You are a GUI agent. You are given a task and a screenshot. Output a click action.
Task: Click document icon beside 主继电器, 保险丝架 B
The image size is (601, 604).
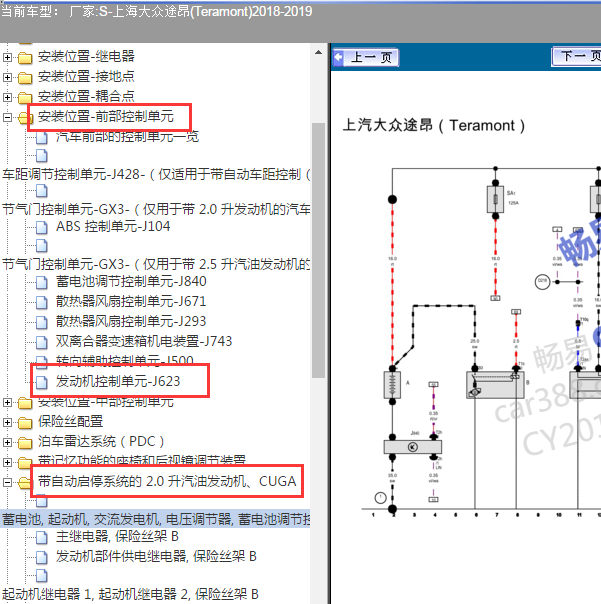(42, 538)
